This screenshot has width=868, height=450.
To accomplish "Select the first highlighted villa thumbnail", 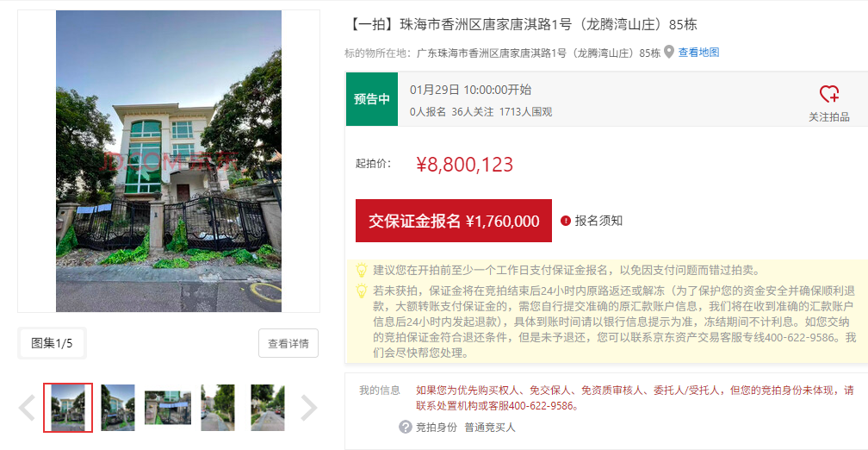I will coord(68,408).
